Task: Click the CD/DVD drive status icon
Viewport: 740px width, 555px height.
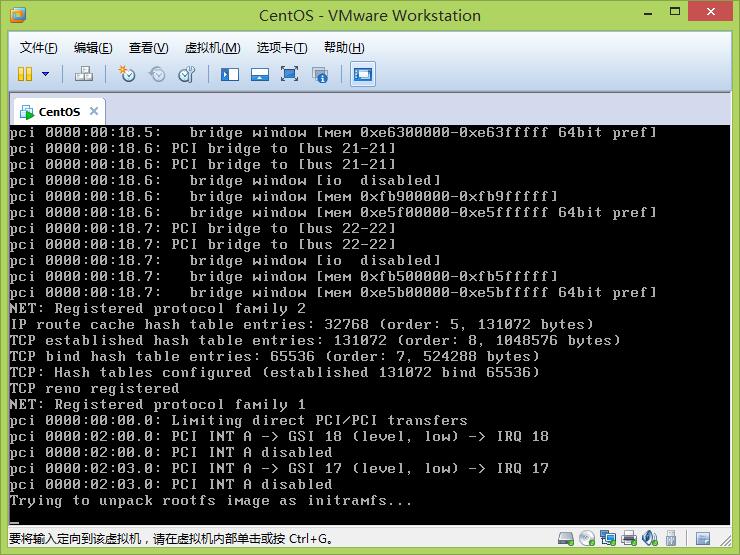Action: (x=588, y=539)
